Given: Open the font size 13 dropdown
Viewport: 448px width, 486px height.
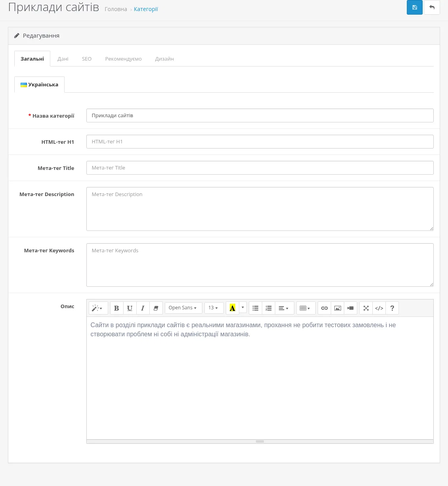Looking at the screenshot, I should pyautogui.click(x=214, y=308).
